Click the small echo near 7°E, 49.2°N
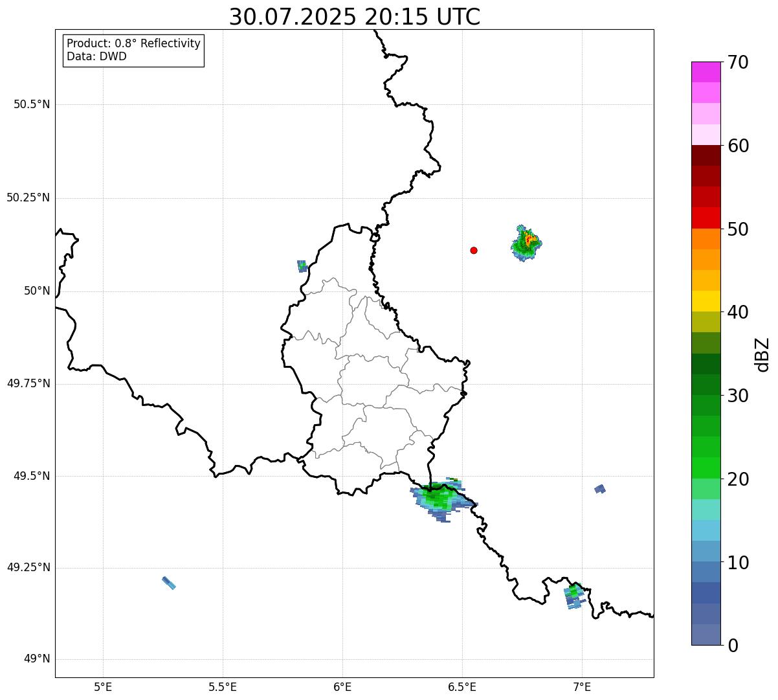This screenshot has width=778, height=700. click(x=573, y=596)
